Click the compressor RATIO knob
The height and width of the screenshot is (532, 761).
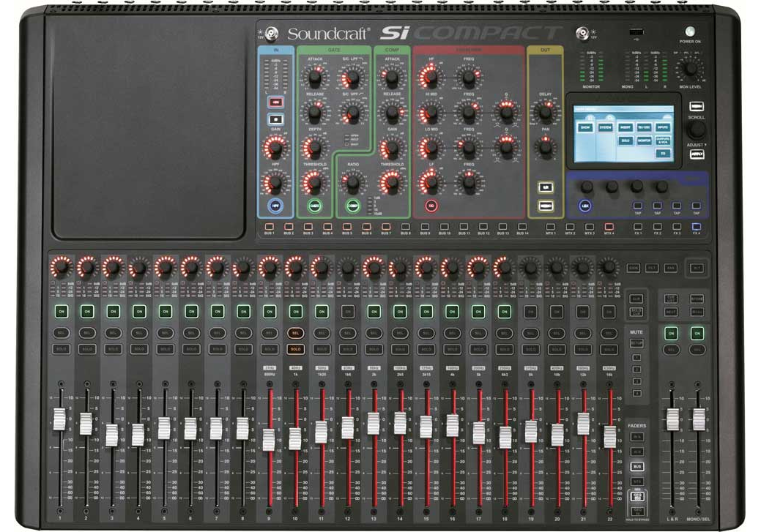point(353,183)
